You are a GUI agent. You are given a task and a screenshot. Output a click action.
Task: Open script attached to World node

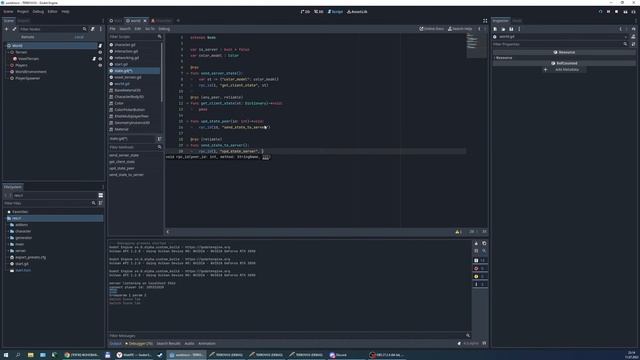tap(100, 46)
